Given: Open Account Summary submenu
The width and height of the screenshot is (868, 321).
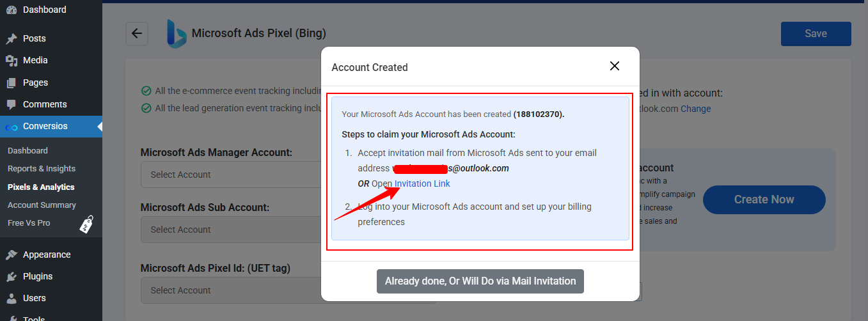Looking at the screenshot, I should click(42, 205).
